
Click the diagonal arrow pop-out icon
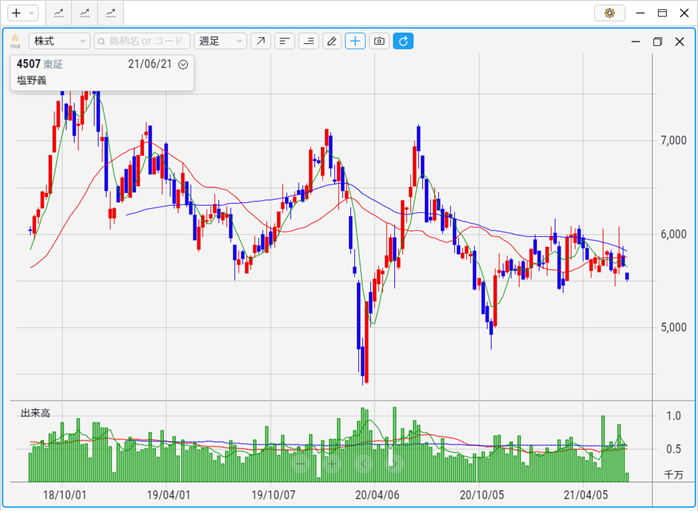point(260,41)
